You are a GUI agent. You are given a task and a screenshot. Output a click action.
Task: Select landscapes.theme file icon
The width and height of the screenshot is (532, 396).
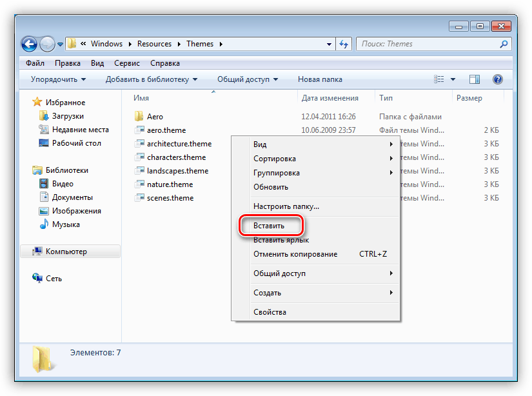(x=139, y=171)
